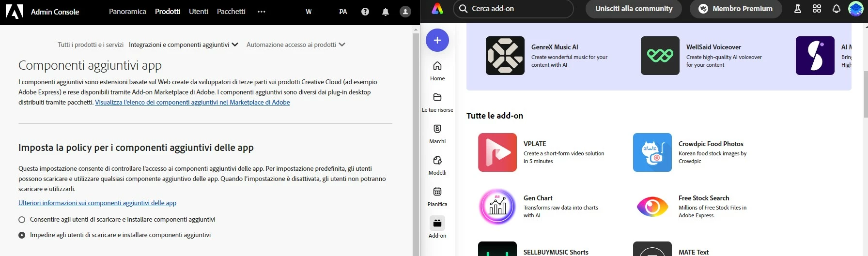Open the MATE Text add-on icon
Viewport: 868px width, 256px height.
652,249
